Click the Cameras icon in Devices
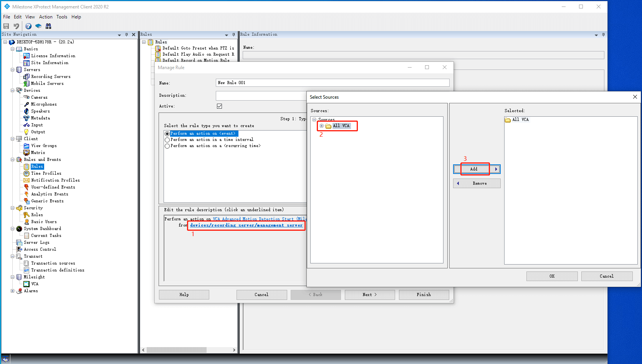Image resolution: width=642 pixels, height=364 pixels. point(26,97)
